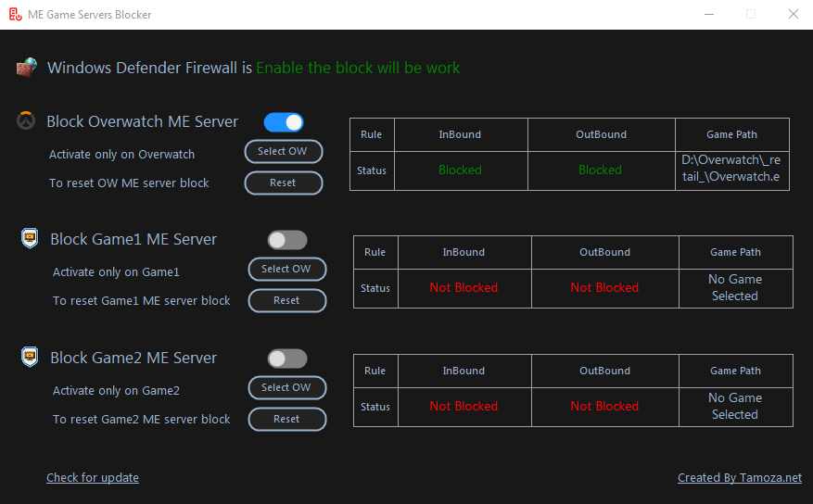This screenshot has width=813, height=504.
Task: Click the Windows Defender Firewall brick icon
Action: point(27,68)
